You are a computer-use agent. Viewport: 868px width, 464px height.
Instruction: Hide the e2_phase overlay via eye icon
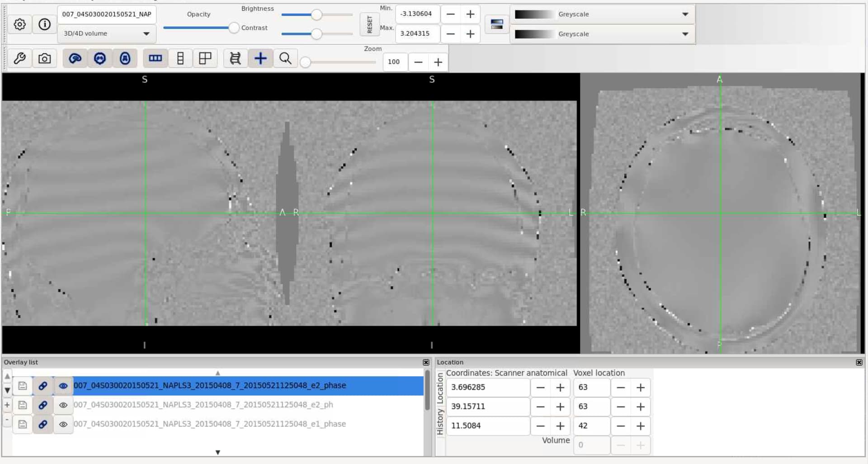click(63, 386)
